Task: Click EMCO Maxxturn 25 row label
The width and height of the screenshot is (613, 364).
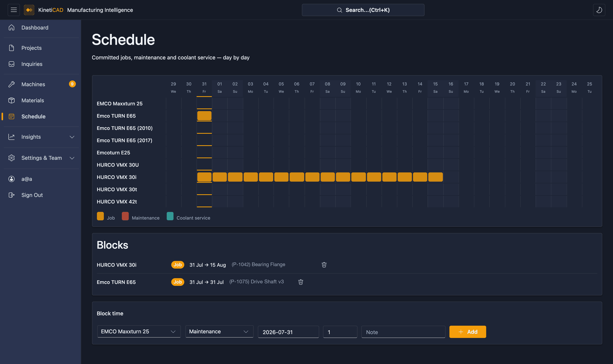Action: pos(120,104)
